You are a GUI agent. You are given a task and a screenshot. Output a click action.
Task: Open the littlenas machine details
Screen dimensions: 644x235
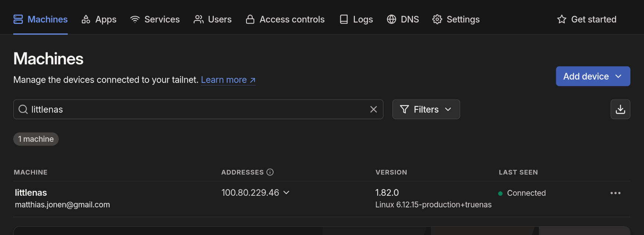click(31, 193)
